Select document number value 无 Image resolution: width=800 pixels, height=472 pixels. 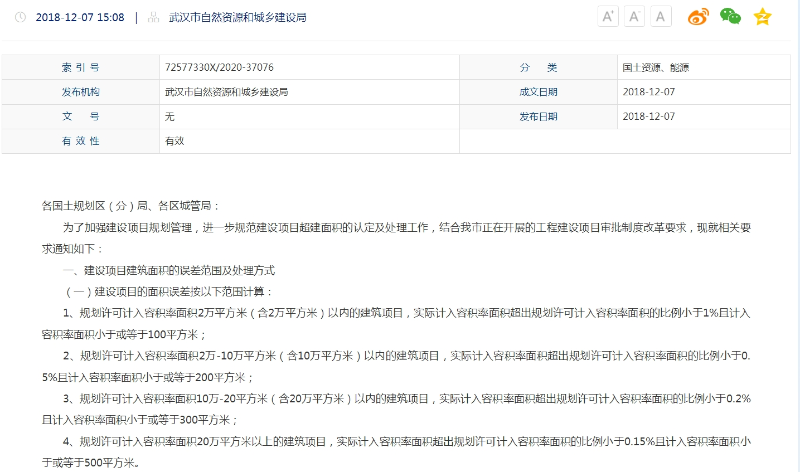pyautogui.click(x=170, y=116)
